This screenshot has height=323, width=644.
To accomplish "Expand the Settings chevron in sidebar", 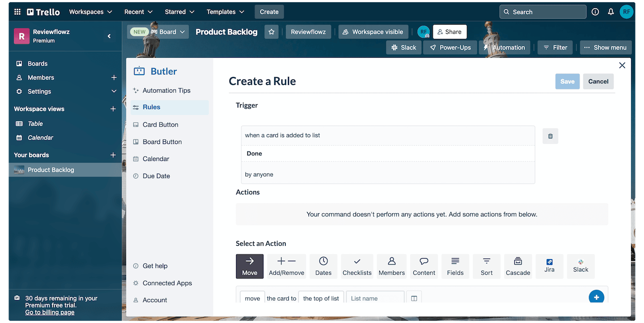I will (114, 91).
